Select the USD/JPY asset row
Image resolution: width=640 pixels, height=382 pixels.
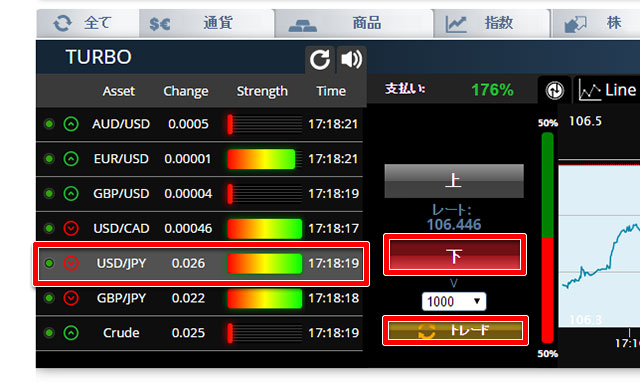(x=201, y=263)
